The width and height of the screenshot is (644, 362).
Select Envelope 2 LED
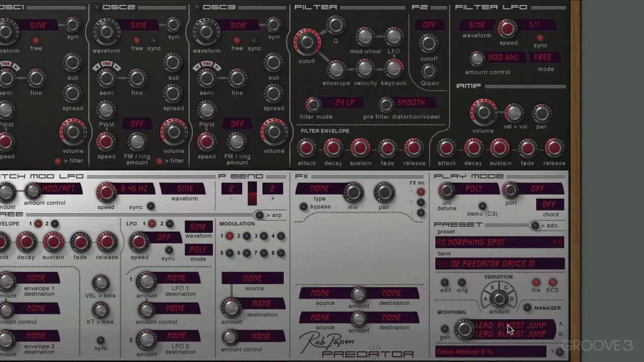click(x=55, y=224)
